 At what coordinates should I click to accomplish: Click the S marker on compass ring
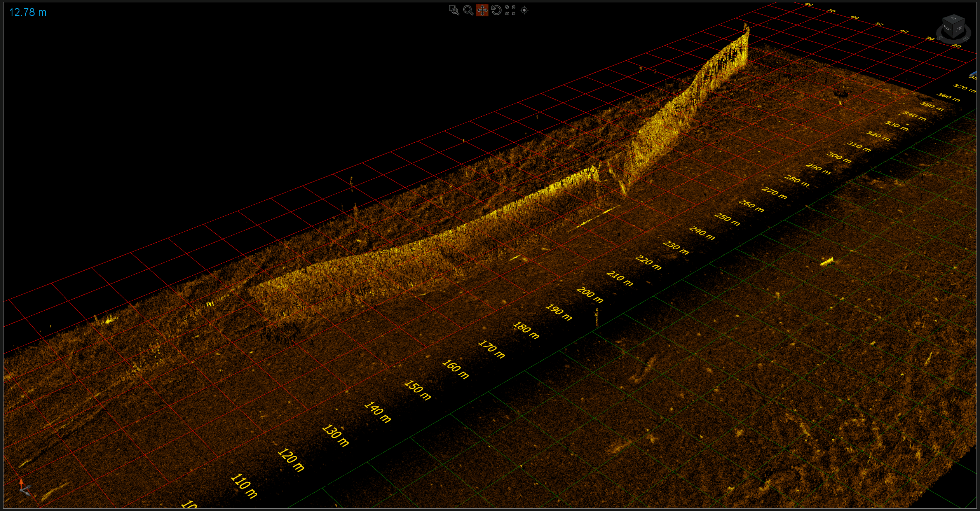tap(939, 38)
